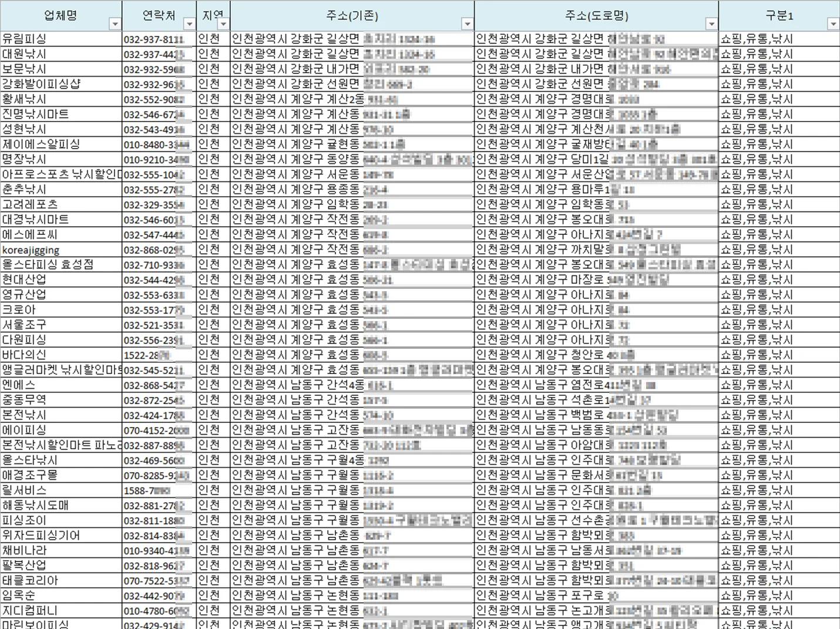Click the cell 대원낚시

(61, 54)
